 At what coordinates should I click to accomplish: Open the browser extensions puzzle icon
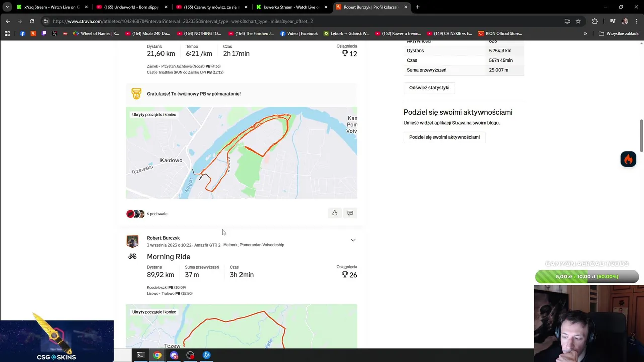point(595,21)
